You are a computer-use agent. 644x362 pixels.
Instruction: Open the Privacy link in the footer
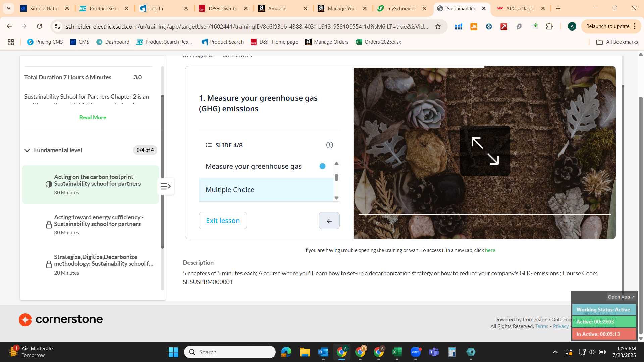pyautogui.click(x=560, y=326)
